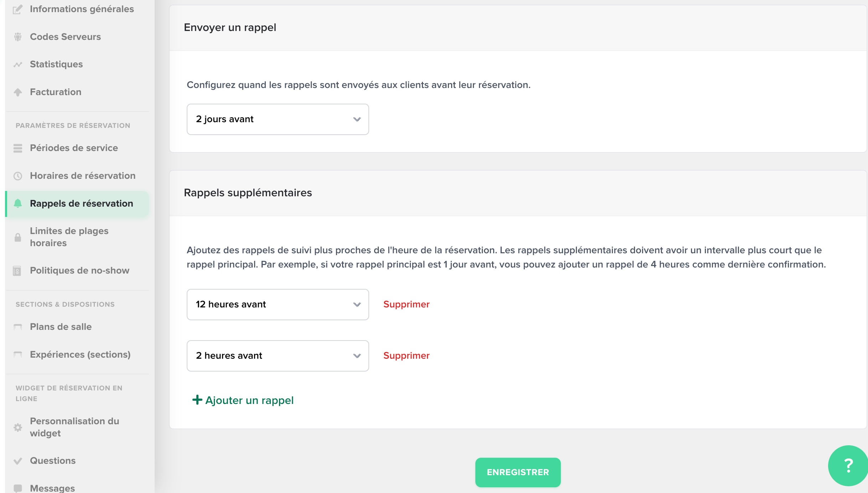The height and width of the screenshot is (493, 868).
Task: Click the 'Envoyer un rappel' heading
Action: (x=230, y=28)
